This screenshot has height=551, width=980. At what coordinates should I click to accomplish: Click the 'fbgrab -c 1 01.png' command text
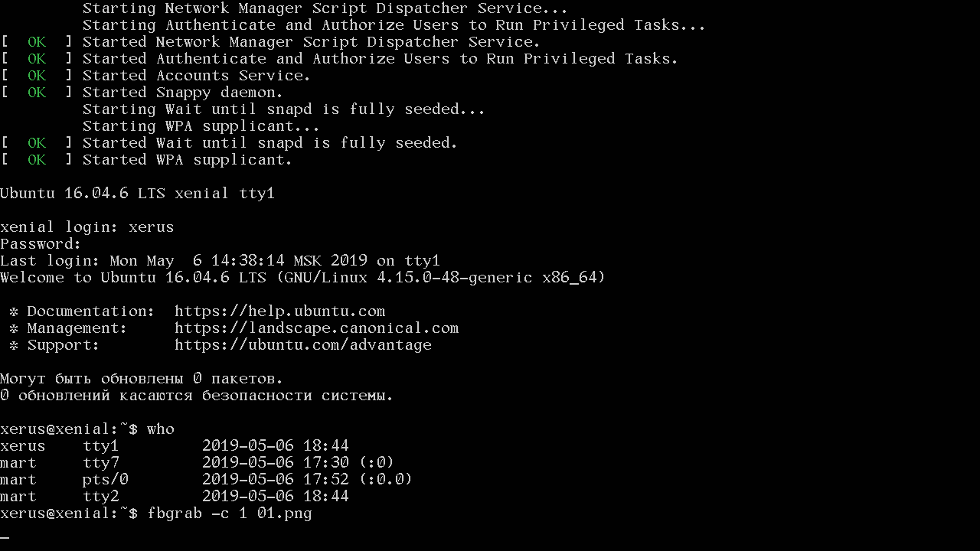[230, 514]
